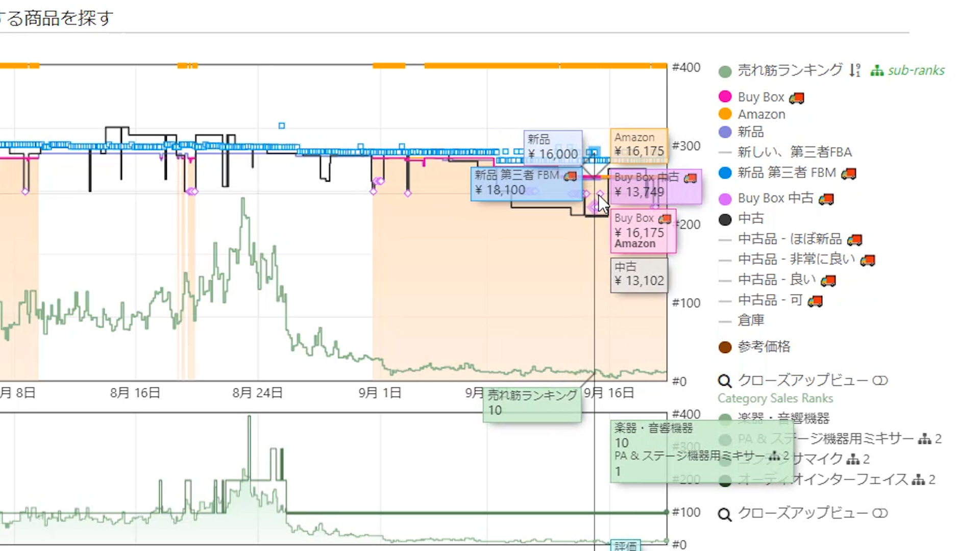
Task: Click the truck icon beside 中古品 - 良い
Action: (x=828, y=281)
